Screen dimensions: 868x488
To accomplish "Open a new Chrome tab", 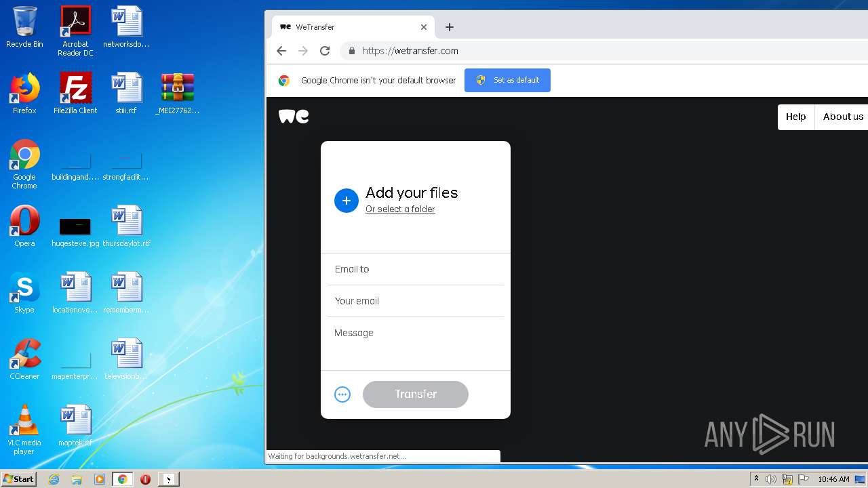I will click(x=449, y=27).
